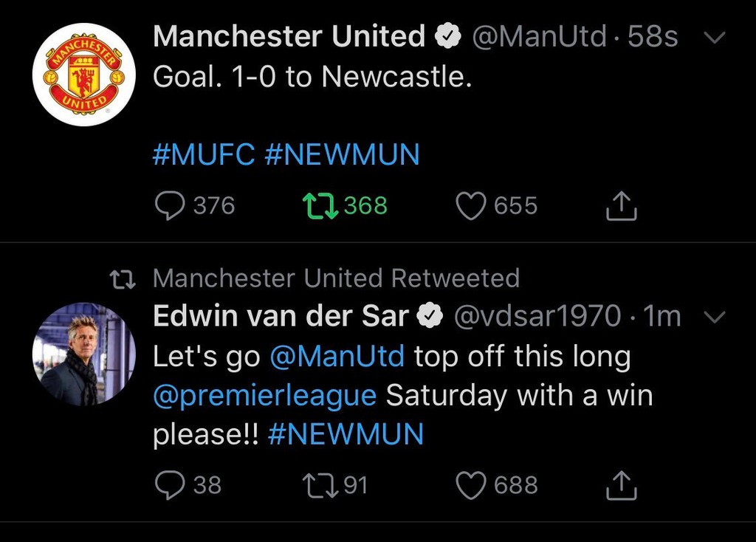
Task: Open Manchester United account name
Action: (289, 36)
